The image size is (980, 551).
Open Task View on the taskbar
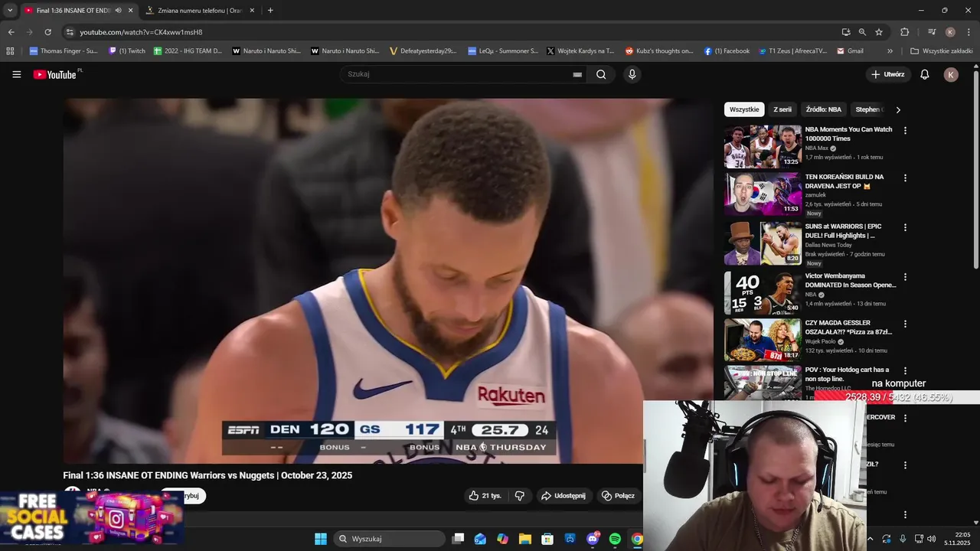point(458,539)
